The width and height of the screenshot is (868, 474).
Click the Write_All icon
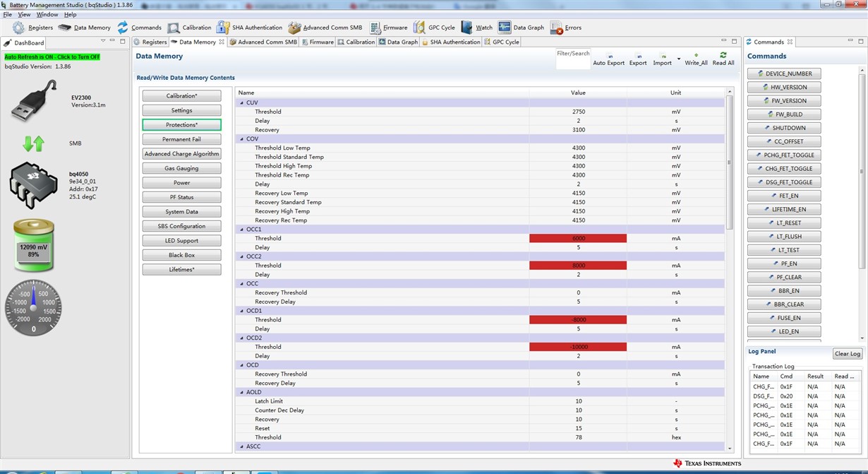pyautogui.click(x=696, y=56)
